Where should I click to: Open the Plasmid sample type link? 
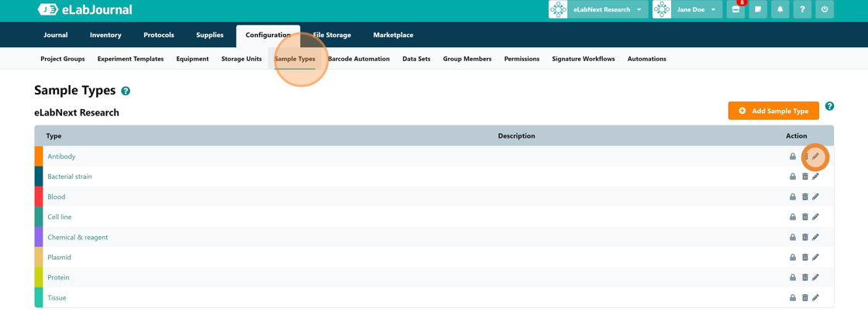click(59, 257)
